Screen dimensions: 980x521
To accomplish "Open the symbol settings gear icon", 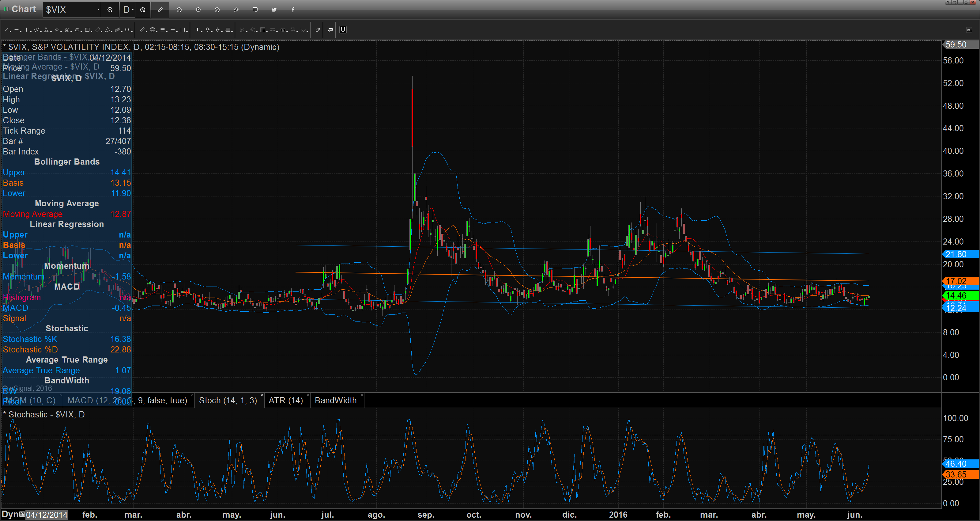I will 110,10.
